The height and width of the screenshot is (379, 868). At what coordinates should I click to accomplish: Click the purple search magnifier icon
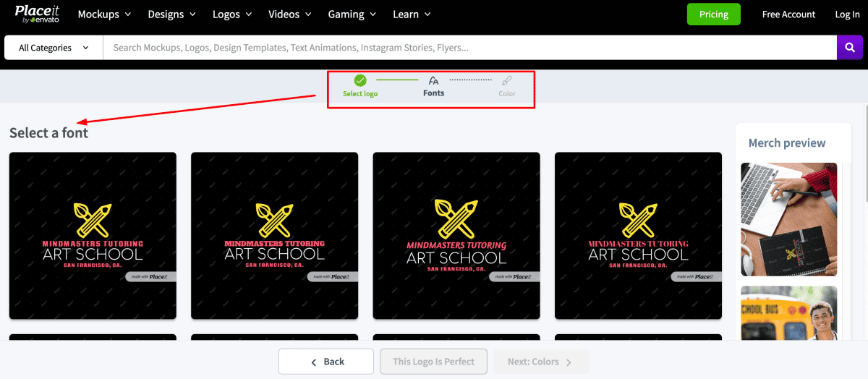pos(850,48)
